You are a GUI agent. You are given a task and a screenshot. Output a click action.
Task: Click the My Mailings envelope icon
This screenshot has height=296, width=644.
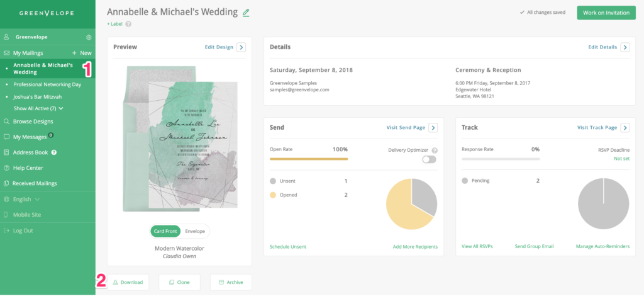click(6, 53)
